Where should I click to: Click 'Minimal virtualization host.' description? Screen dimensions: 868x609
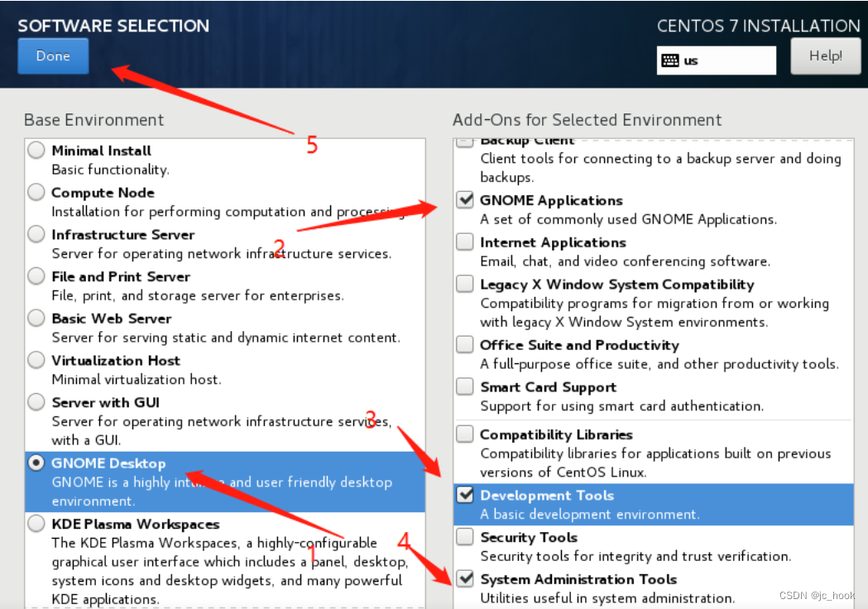(x=137, y=379)
